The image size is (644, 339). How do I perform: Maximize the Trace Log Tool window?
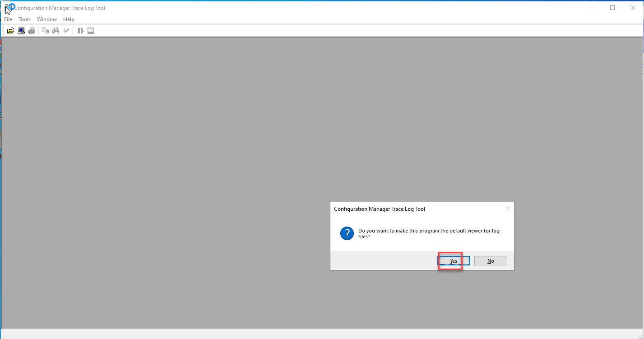pyautogui.click(x=612, y=8)
